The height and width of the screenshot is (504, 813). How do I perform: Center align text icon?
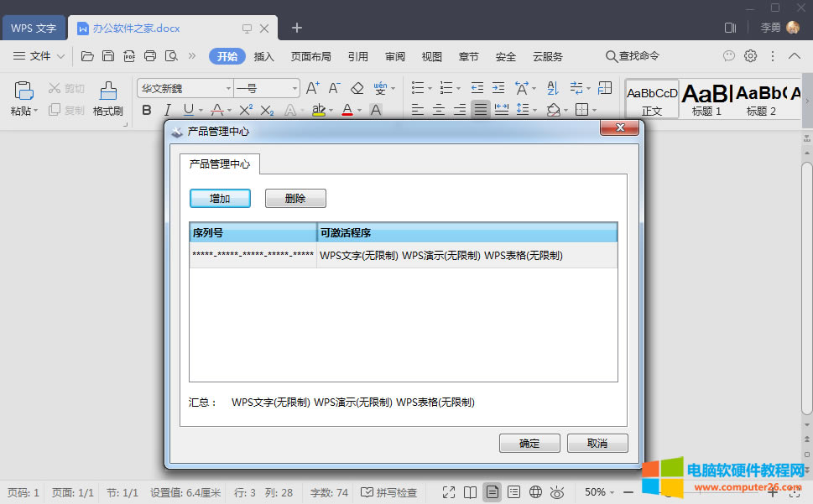click(439, 110)
